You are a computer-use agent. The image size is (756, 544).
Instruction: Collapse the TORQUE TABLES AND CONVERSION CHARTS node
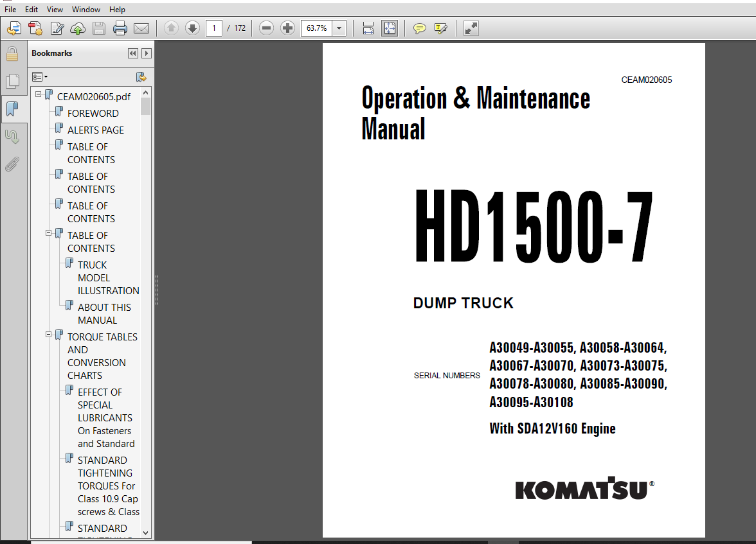(x=48, y=335)
